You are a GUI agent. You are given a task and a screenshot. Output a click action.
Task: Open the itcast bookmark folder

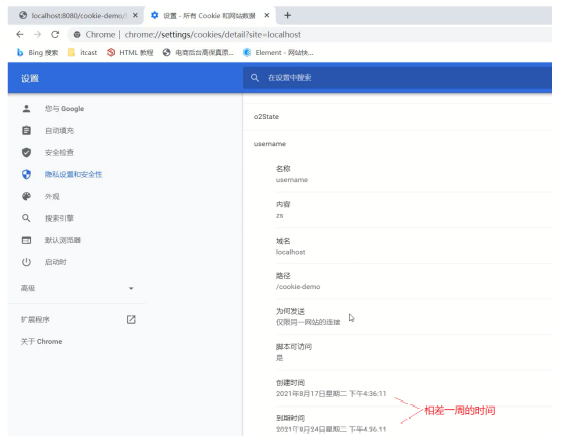[x=83, y=53]
